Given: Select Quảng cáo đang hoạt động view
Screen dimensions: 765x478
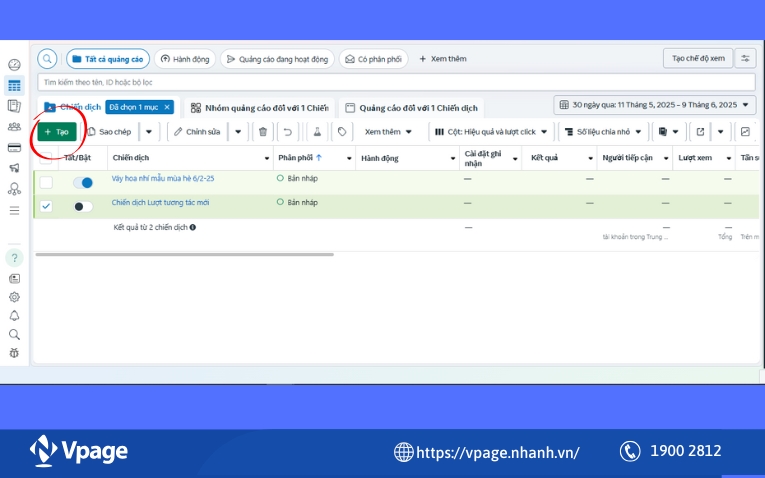Looking at the screenshot, I should click(x=277, y=59).
